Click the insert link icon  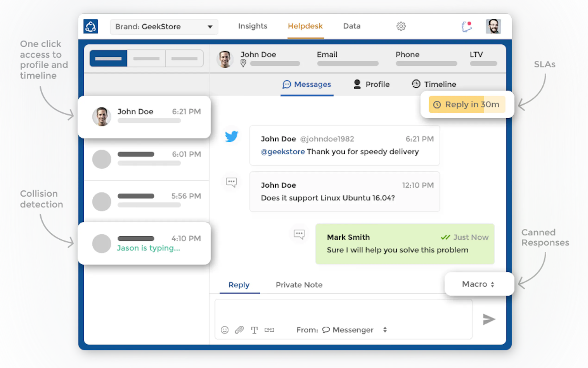click(x=269, y=330)
